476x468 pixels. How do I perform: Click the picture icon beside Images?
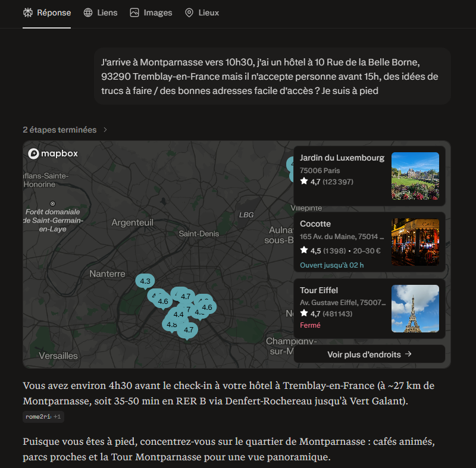pyautogui.click(x=134, y=12)
